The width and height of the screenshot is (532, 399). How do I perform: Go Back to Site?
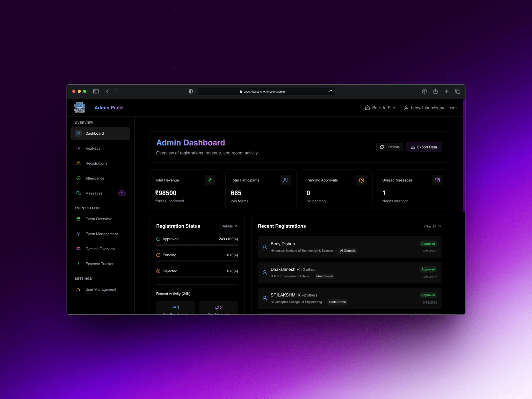tap(380, 108)
